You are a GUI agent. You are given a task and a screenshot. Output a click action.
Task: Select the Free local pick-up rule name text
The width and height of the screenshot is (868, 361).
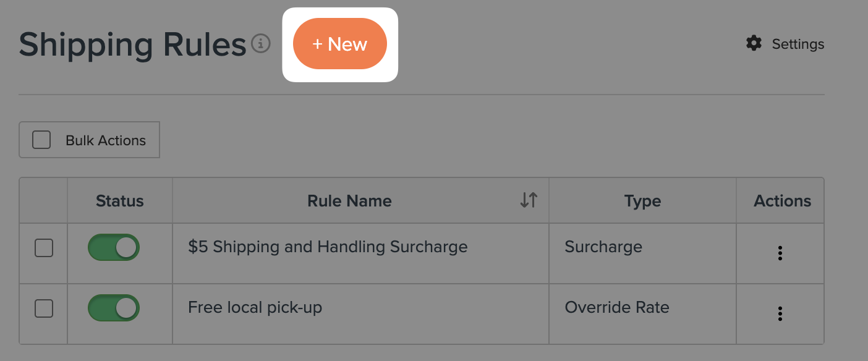click(x=254, y=307)
